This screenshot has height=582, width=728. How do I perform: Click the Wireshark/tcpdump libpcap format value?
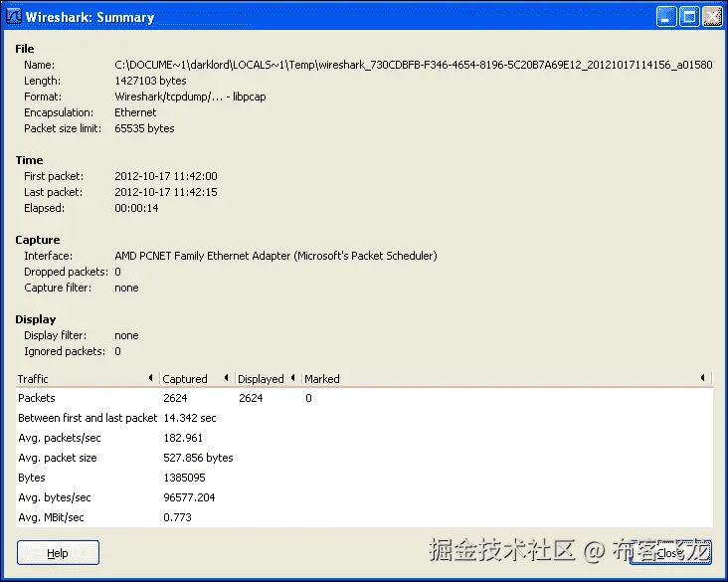[190, 97]
